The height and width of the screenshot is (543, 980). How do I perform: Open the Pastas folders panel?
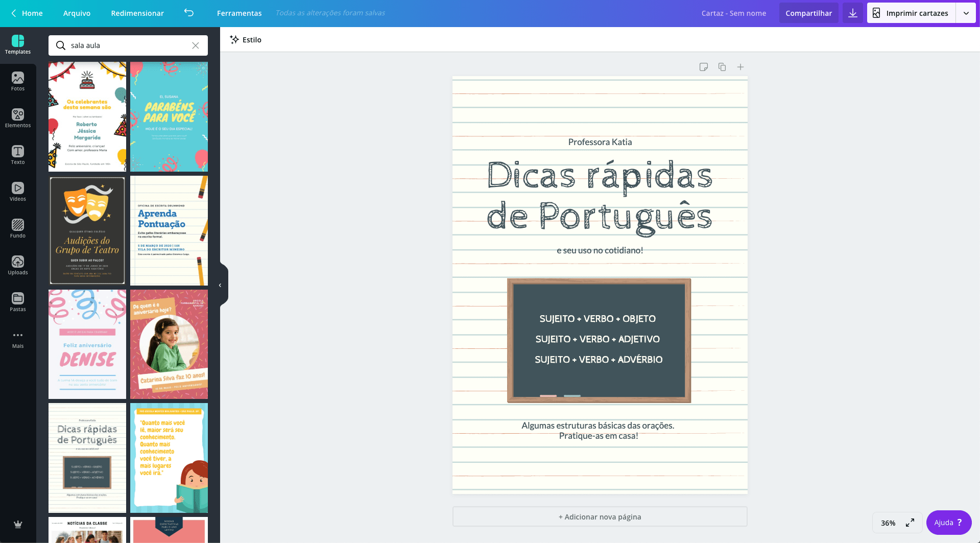(18, 302)
